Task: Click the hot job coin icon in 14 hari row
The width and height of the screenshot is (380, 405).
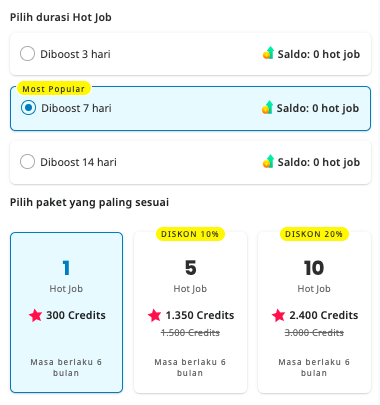Action: click(268, 161)
